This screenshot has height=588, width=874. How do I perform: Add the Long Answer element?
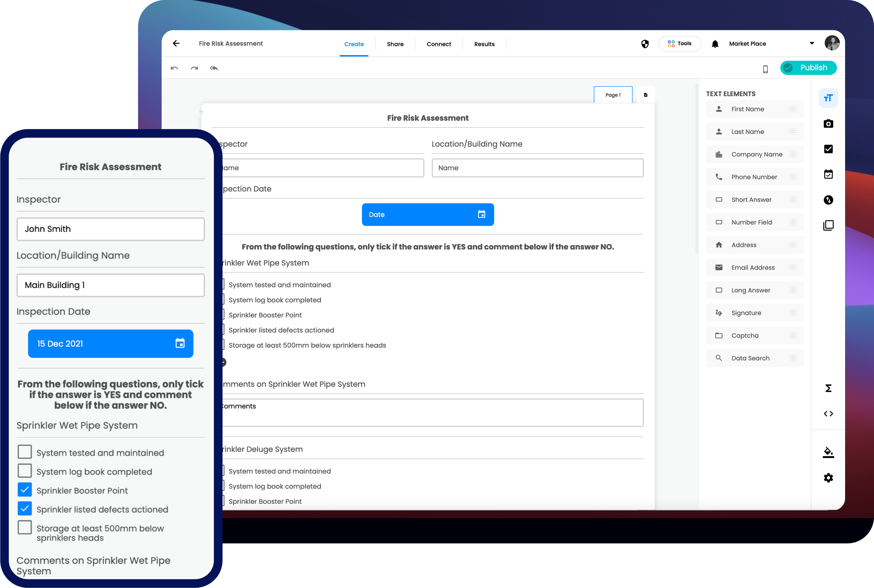[x=755, y=290]
